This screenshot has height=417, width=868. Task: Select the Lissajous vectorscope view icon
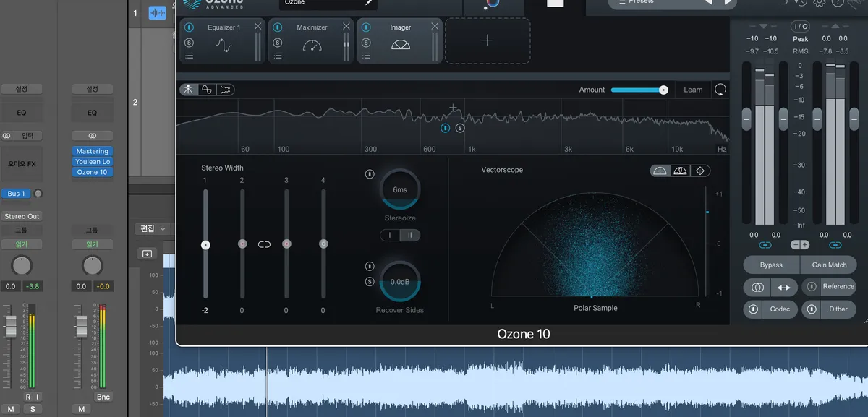point(700,171)
